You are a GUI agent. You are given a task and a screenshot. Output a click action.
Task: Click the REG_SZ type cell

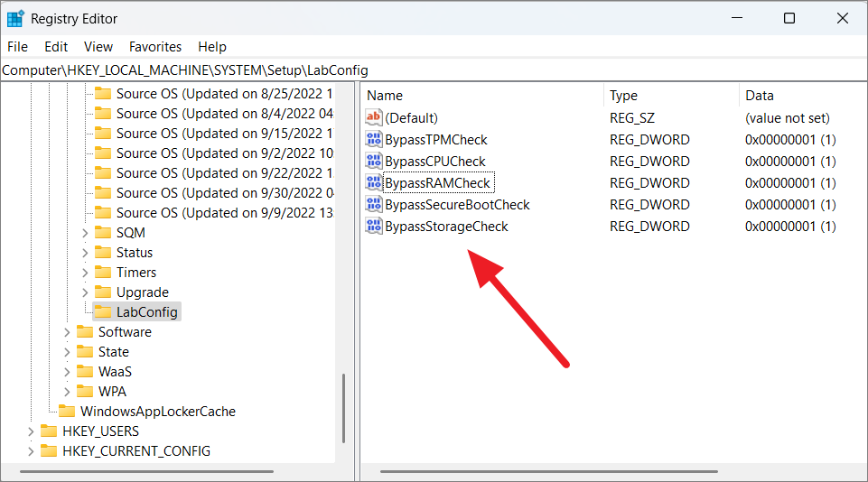631,118
